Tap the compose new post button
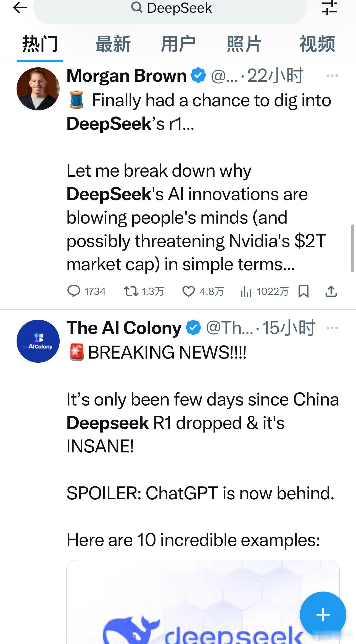356x644 pixels. tap(323, 615)
